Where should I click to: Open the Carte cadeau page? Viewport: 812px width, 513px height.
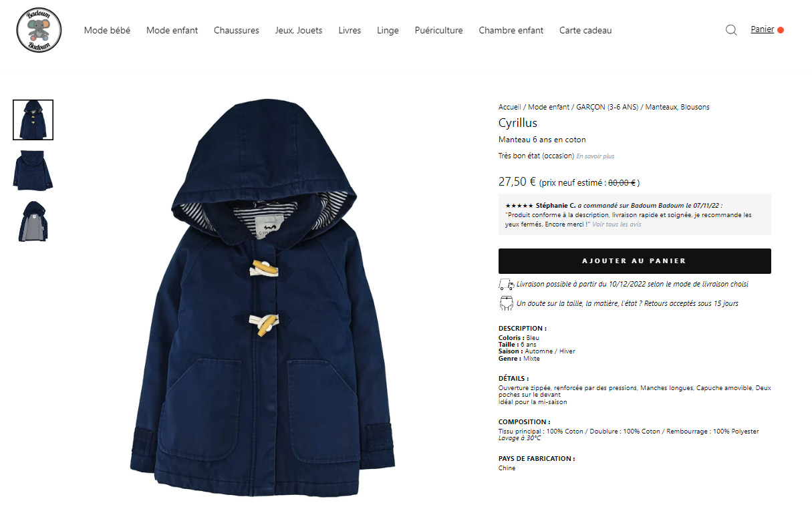(x=585, y=30)
